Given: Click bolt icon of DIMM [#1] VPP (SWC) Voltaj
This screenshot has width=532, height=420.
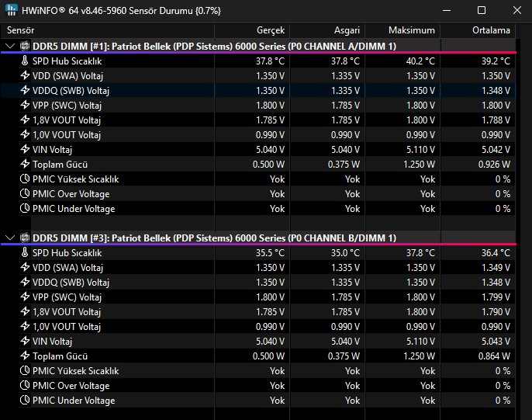Looking at the screenshot, I should 25,105.
